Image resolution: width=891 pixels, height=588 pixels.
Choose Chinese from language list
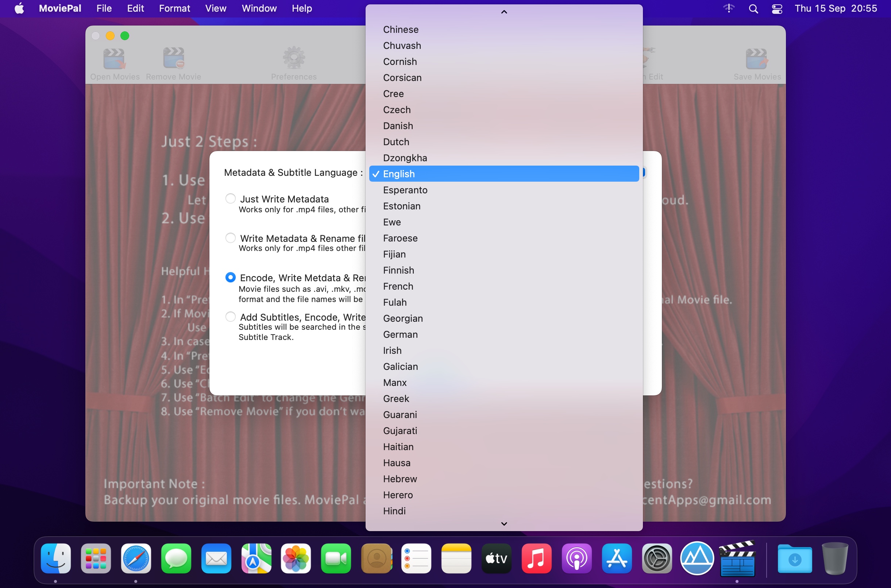504,29
